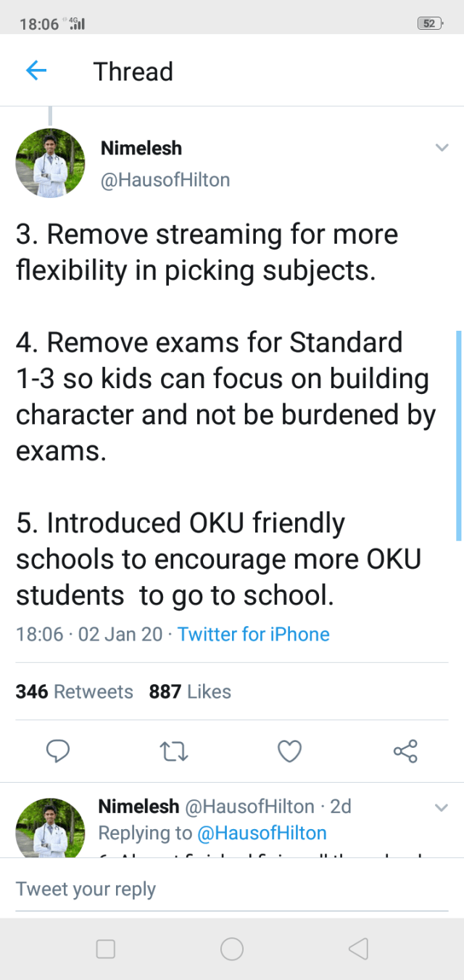Tap the 18:06 · 02 Jan 20 timestamp

point(89,634)
